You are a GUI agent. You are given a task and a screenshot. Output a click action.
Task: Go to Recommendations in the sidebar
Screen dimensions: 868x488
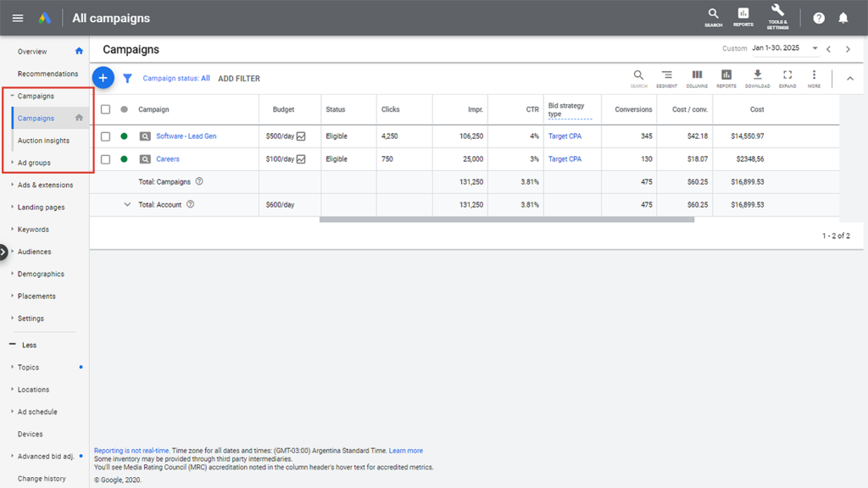pyautogui.click(x=47, y=74)
